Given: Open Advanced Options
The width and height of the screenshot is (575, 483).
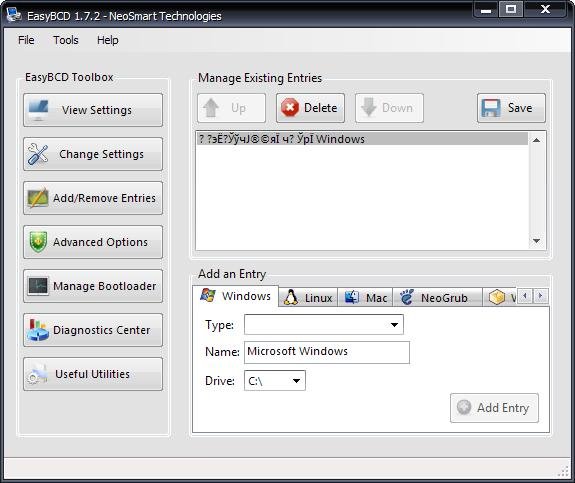Looking at the screenshot, I should (x=93, y=242).
